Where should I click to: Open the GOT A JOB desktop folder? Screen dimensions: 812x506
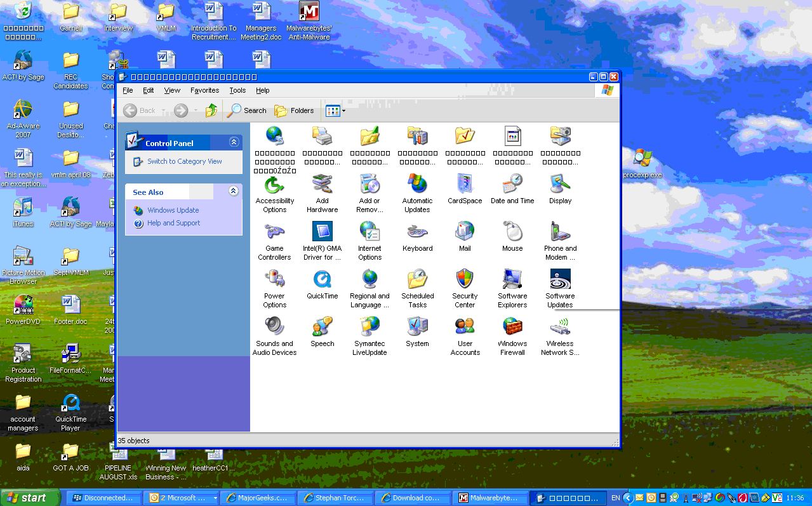(x=70, y=456)
